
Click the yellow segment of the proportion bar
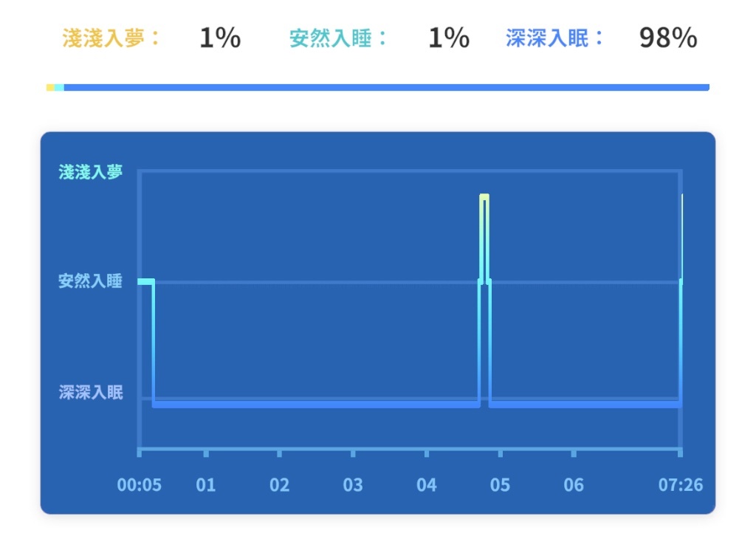[50, 87]
